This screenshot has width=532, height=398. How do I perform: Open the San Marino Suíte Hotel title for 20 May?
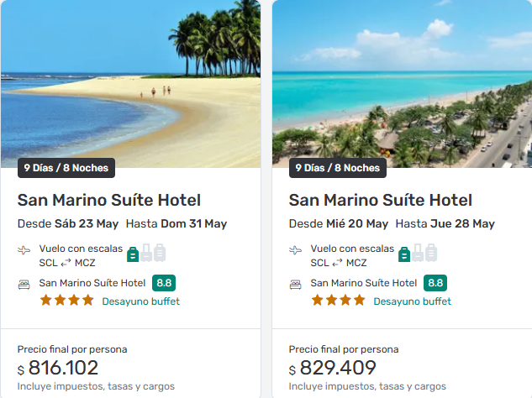tap(381, 201)
